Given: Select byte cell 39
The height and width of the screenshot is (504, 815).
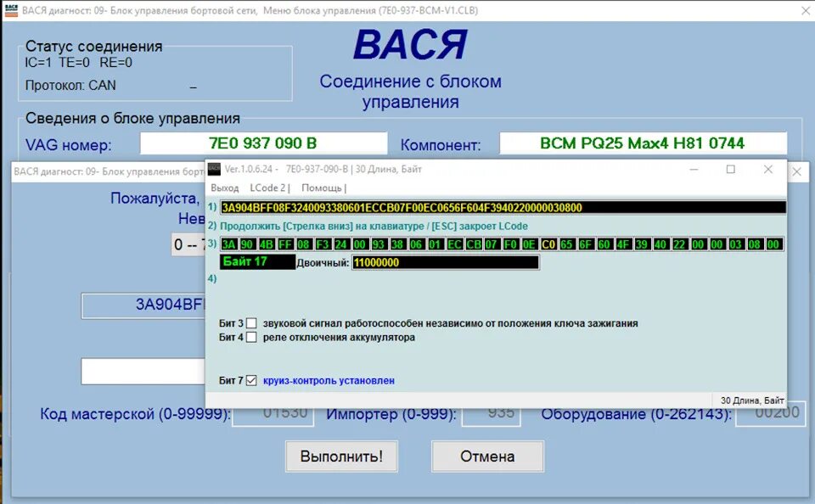Looking at the screenshot, I should pos(642,244).
